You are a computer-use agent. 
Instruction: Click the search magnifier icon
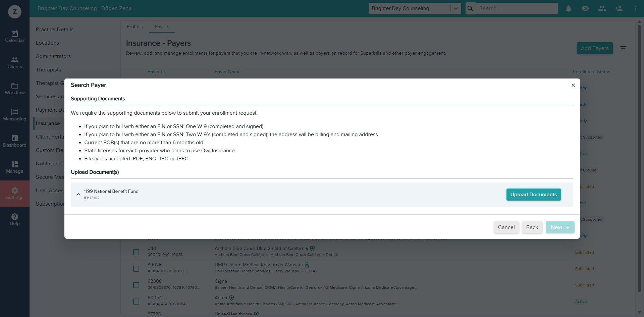[471, 8]
